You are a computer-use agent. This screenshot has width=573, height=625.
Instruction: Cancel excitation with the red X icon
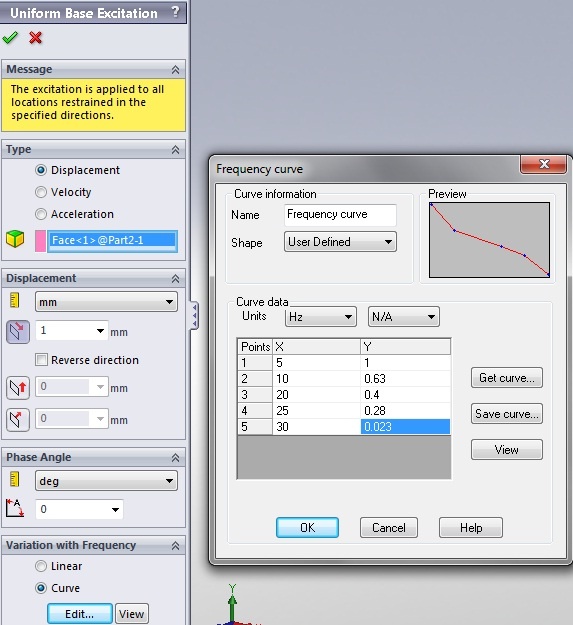click(x=35, y=38)
